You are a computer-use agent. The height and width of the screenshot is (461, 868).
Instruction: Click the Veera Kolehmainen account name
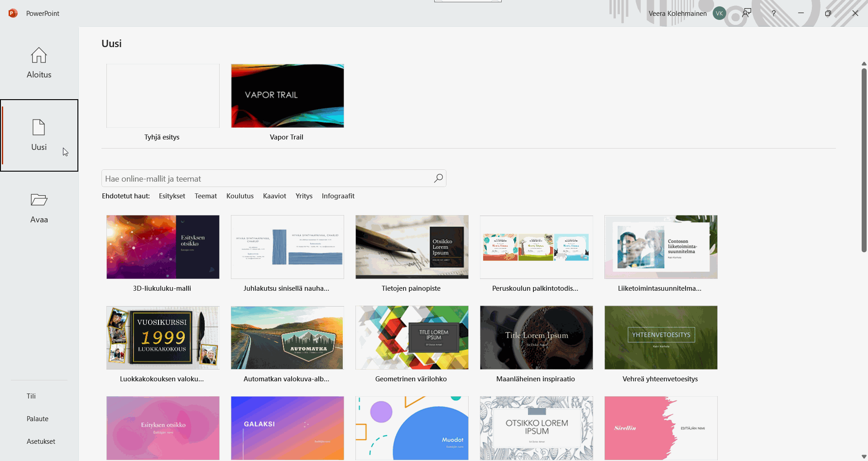click(677, 14)
